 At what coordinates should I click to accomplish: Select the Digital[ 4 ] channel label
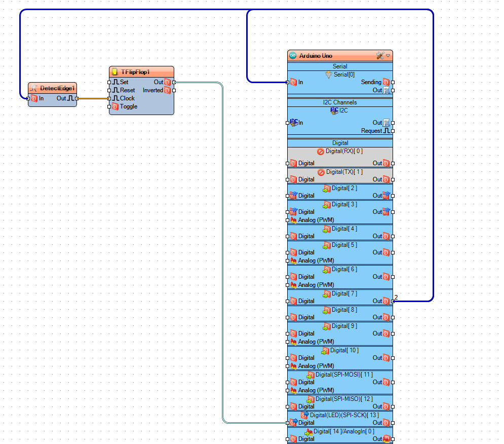coord(344,229)
